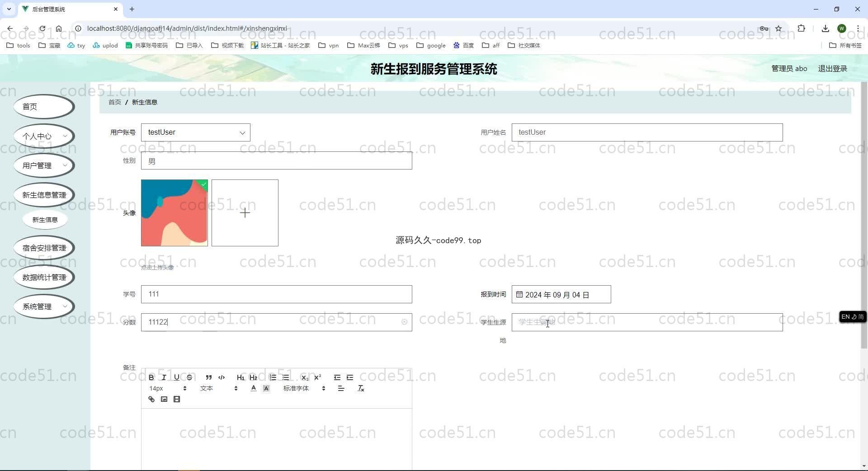Expand the 用户管理 sidebar menu
Viewport: 868px width, 471px height.
44,165
